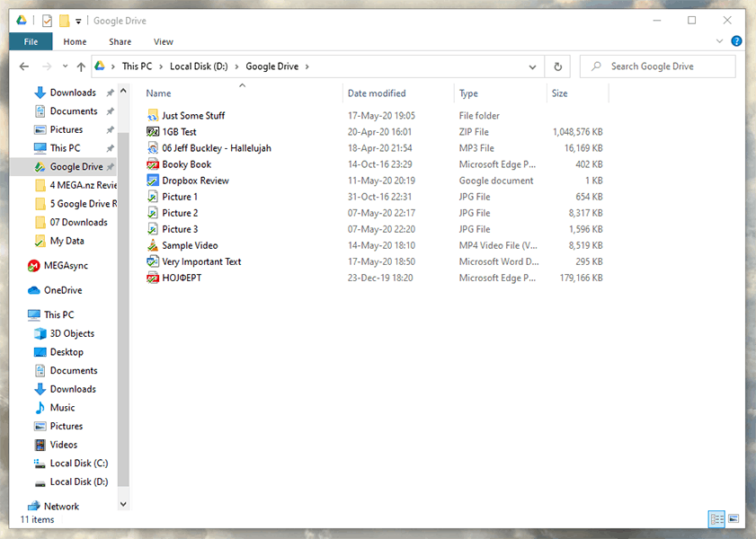756x539 pixels.
Task: Select the Picture 1 file icon
Action: pos(152,197)
